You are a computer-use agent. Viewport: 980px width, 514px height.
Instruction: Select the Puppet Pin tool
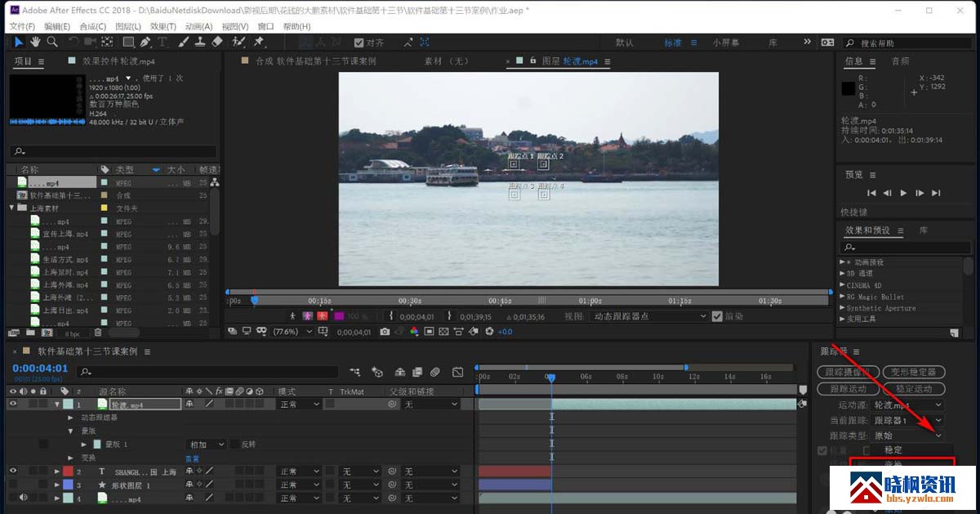258,42
